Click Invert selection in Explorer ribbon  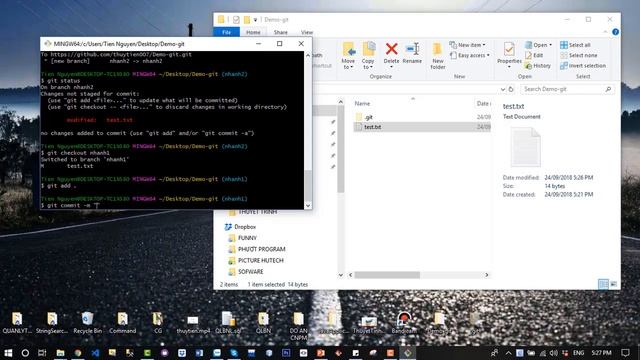[583, 65]
